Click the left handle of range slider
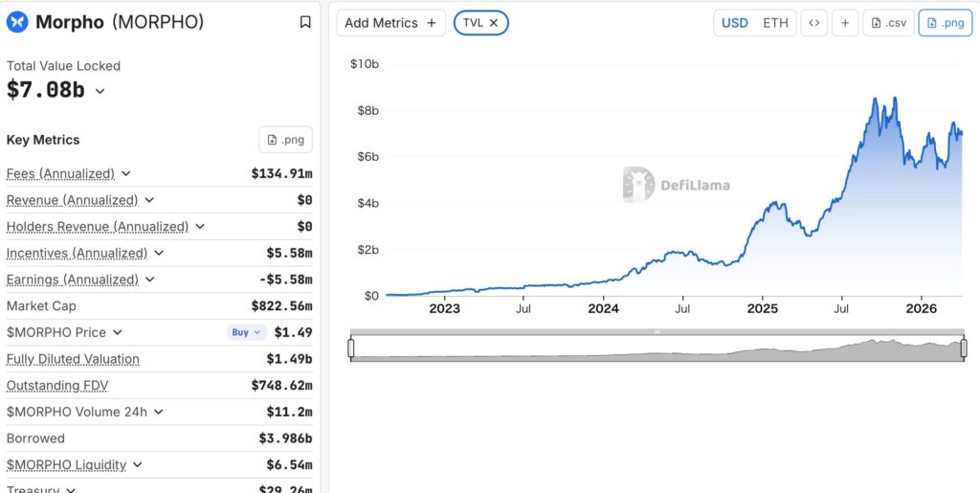Image resolution: width=980 pixels, height=493 pixels. [x=351, y=348]
